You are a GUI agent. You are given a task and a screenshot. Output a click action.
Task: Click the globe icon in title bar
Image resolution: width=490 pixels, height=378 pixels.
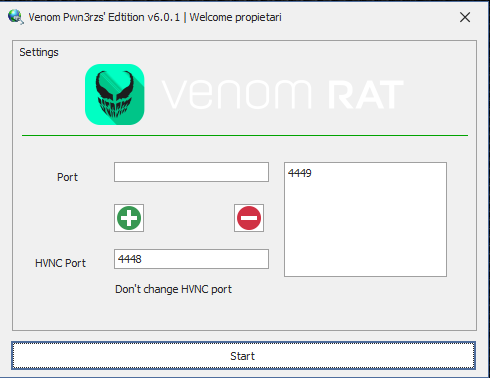click(15, 17)
